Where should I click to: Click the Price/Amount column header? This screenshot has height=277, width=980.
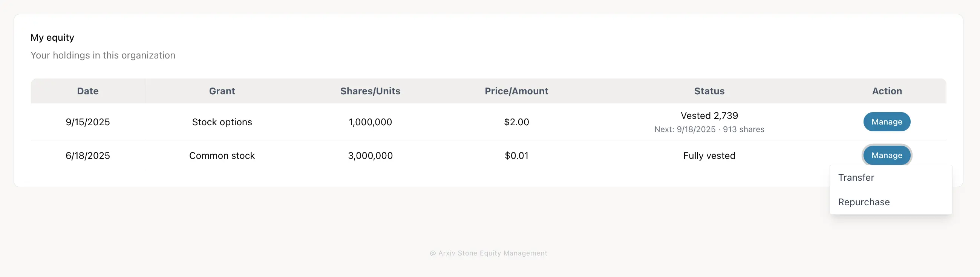pos(516,91)
